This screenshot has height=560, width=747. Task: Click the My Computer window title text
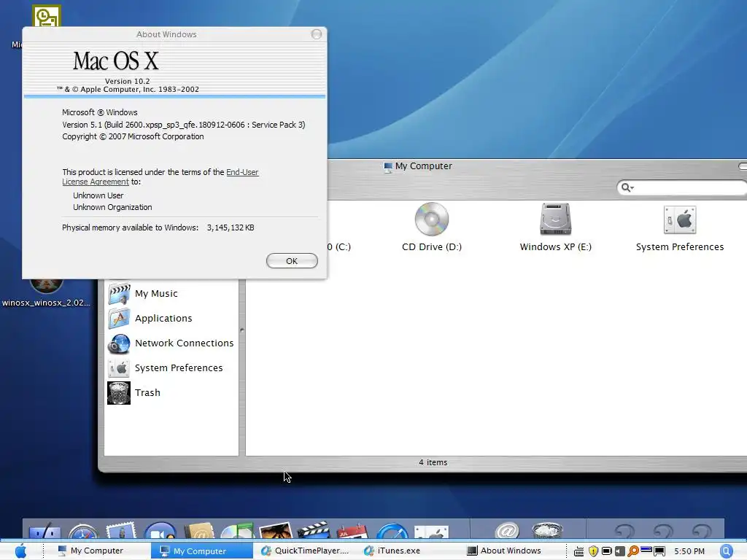(x=424, y=166)
